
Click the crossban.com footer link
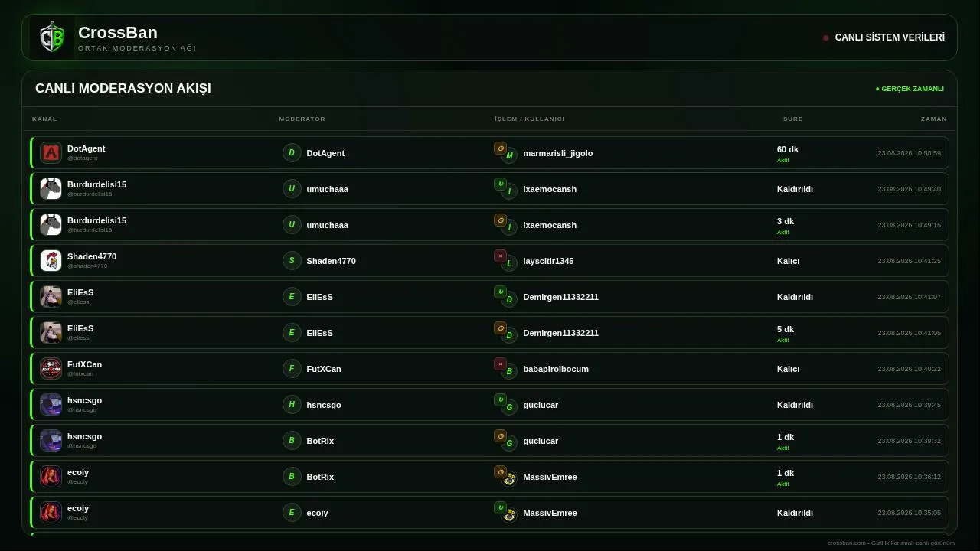(846, 543)
